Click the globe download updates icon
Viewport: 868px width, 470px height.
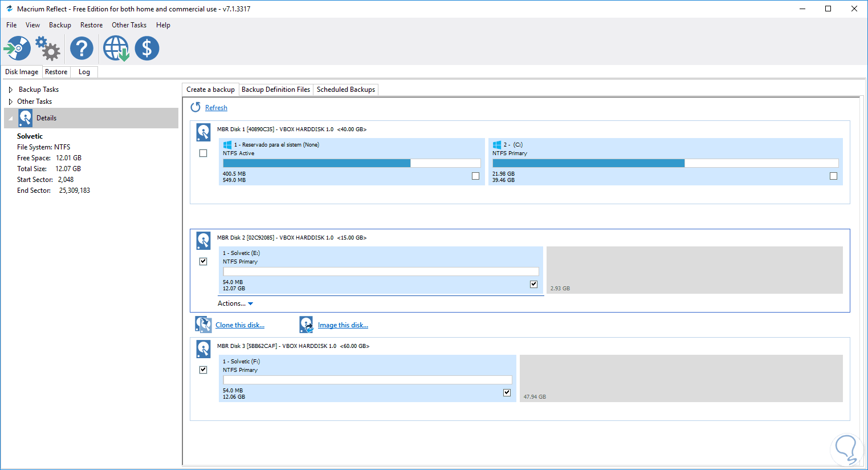pos(116,48)
